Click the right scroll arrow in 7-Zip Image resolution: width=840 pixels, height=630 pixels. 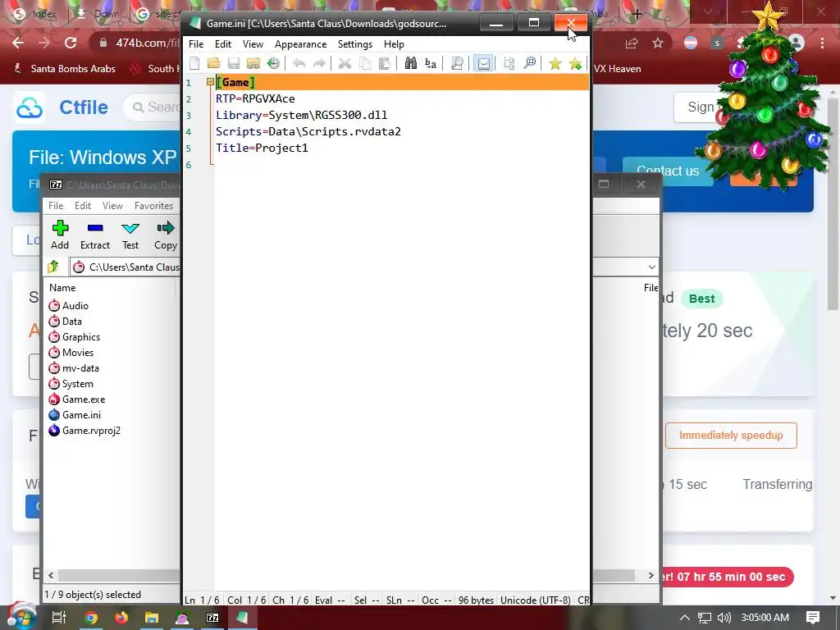click(651, 575)
